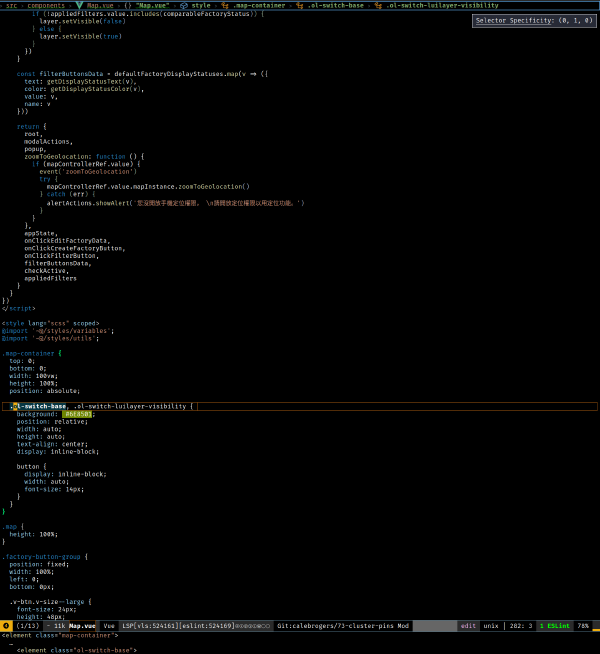Click the onClickCreateFactoryButton entry
This screenshot has width=600, height=654.
click(75, 248)
